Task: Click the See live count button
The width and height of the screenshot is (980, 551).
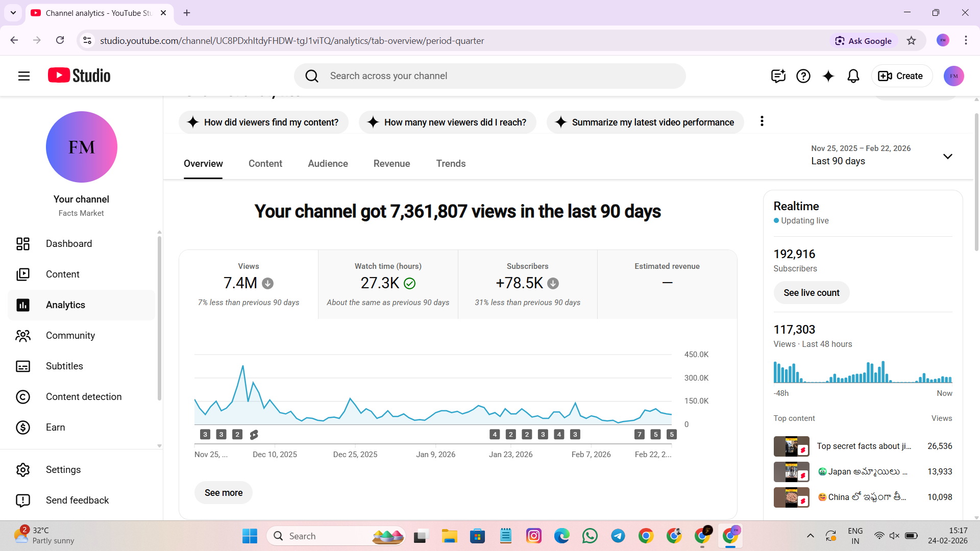Action: pos(811,292)
